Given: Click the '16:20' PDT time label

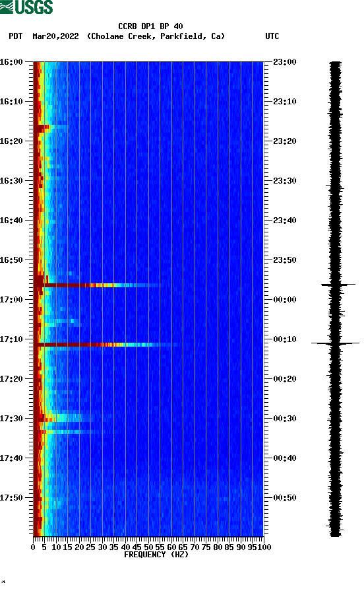Looking at the screenshot, I should point(11,141).
